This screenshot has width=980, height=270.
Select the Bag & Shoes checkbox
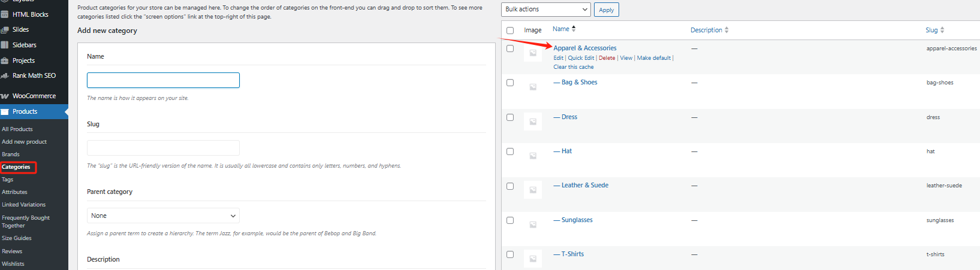[510, 83]
